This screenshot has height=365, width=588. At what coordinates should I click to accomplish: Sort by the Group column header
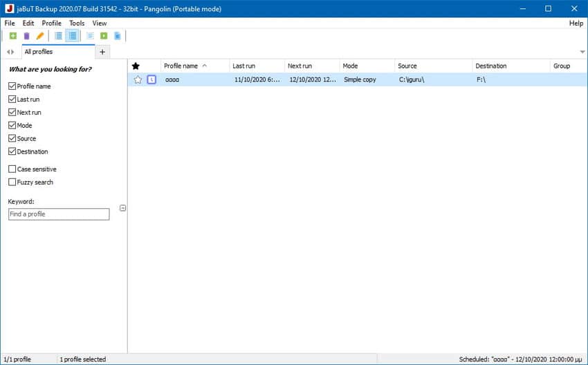pyautogui.click(x=569, y=66)
